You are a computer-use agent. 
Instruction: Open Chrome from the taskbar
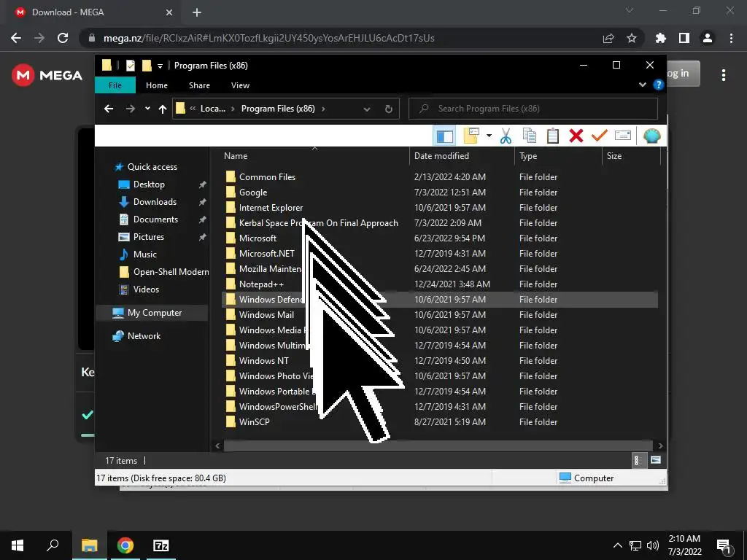(x=125, y=545)
